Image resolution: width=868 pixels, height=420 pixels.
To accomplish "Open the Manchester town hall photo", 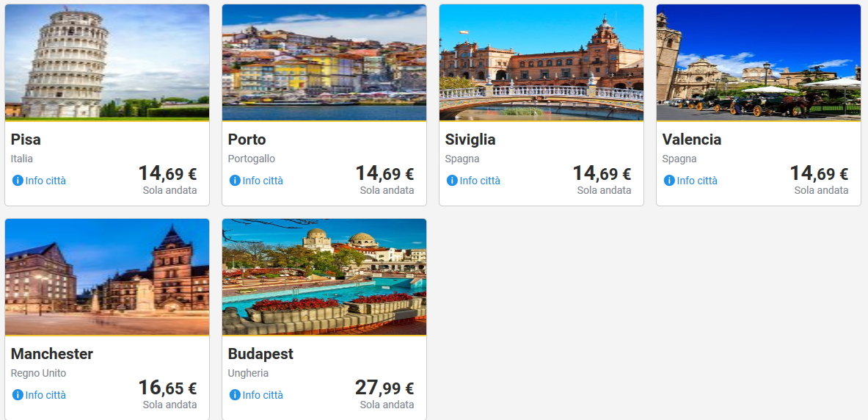I will click(107, 277).
